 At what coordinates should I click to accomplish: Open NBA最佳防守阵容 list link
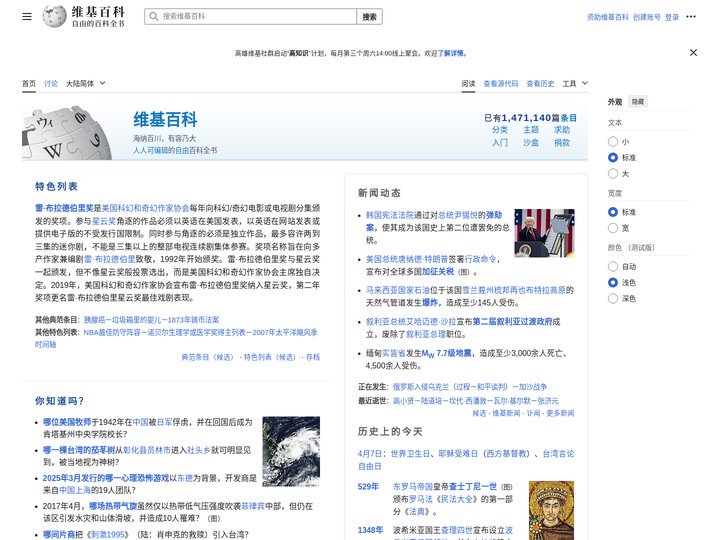pos(112,332)
